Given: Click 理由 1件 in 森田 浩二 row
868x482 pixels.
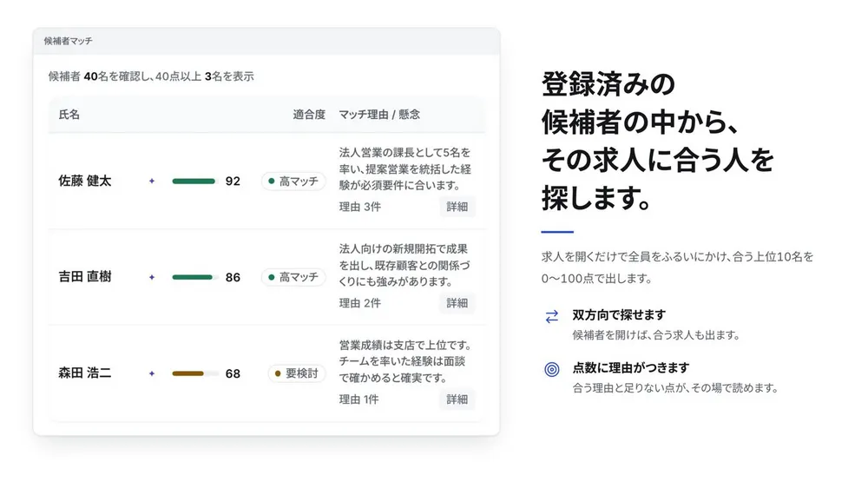Looking at the screenshot, I should click(x=358, y=399).
